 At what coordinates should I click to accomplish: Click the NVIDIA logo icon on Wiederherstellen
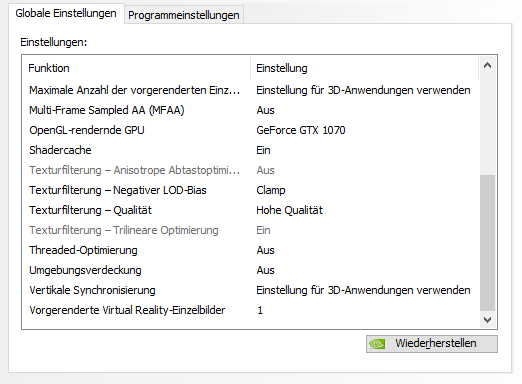tap(377, 344)
